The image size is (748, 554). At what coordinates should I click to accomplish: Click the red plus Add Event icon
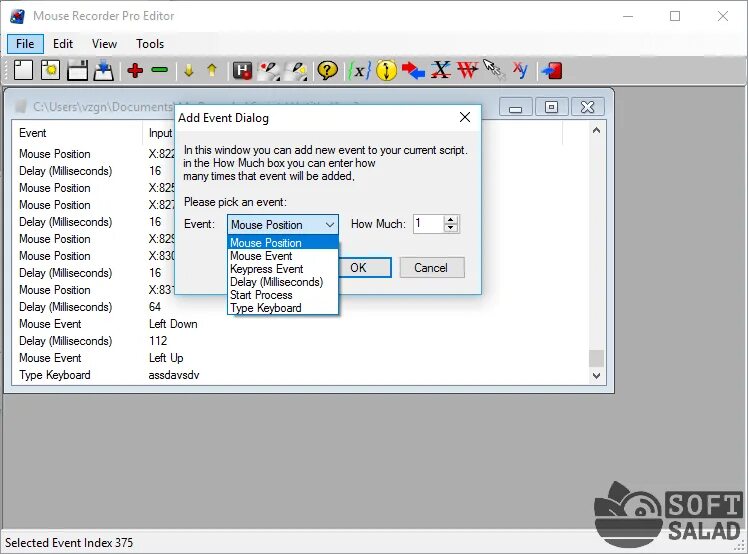pyautogui.click(x=135, y=71)
